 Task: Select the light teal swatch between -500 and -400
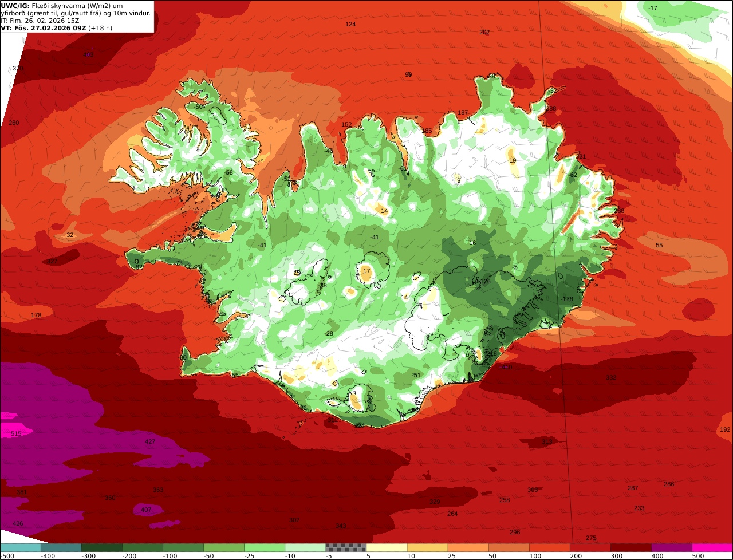21,547
